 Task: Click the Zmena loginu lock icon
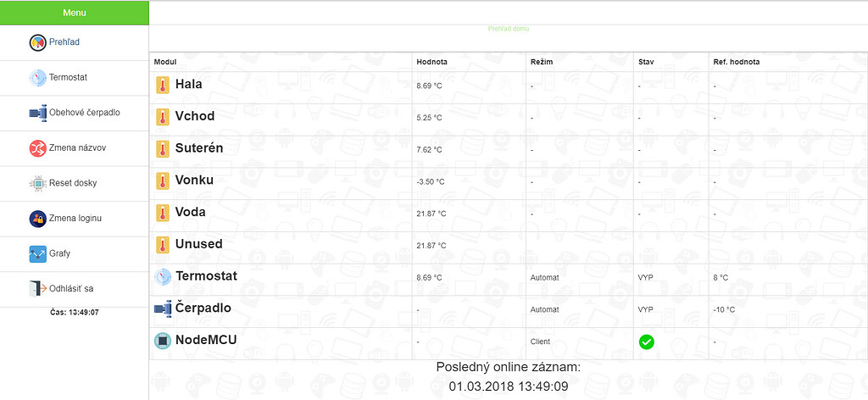[x=37, y=219]
